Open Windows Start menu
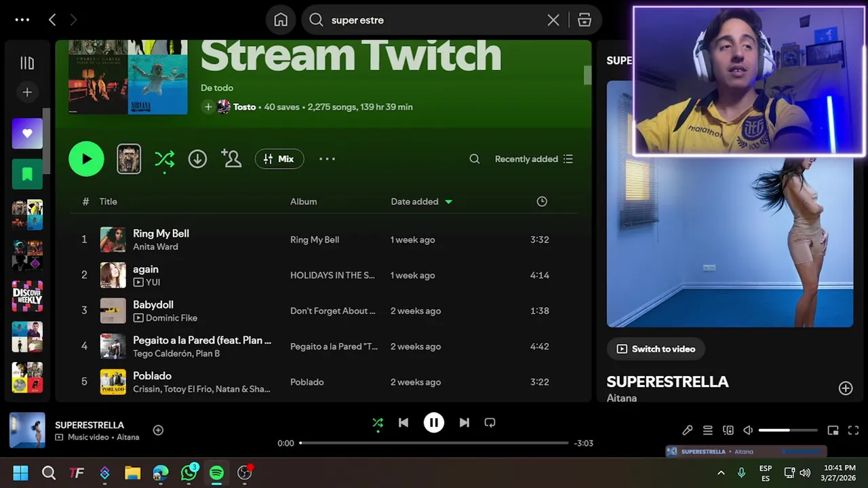This screenshot has height=488, width=868. click(20, 473)
